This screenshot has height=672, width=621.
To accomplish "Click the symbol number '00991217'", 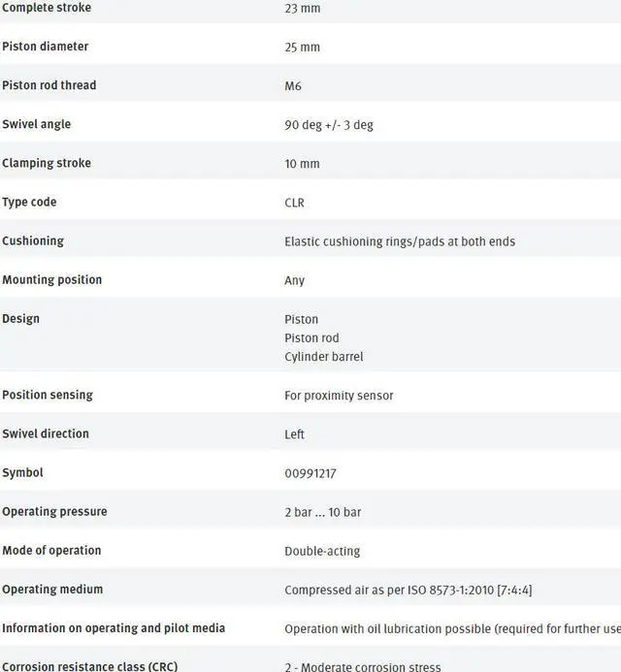I will [310, 474].
